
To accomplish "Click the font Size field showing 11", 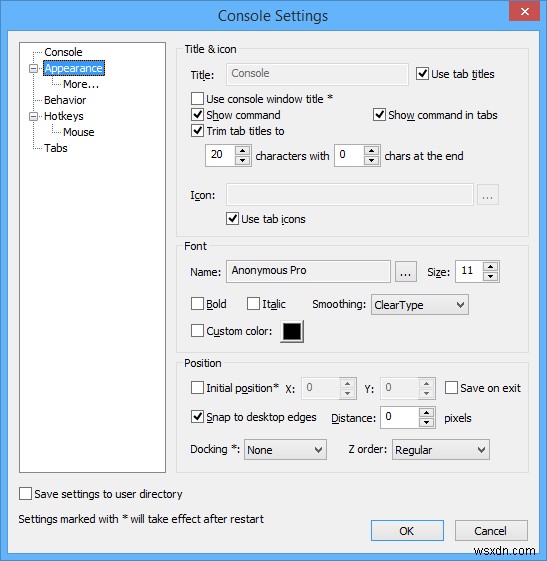I will 469,272.
